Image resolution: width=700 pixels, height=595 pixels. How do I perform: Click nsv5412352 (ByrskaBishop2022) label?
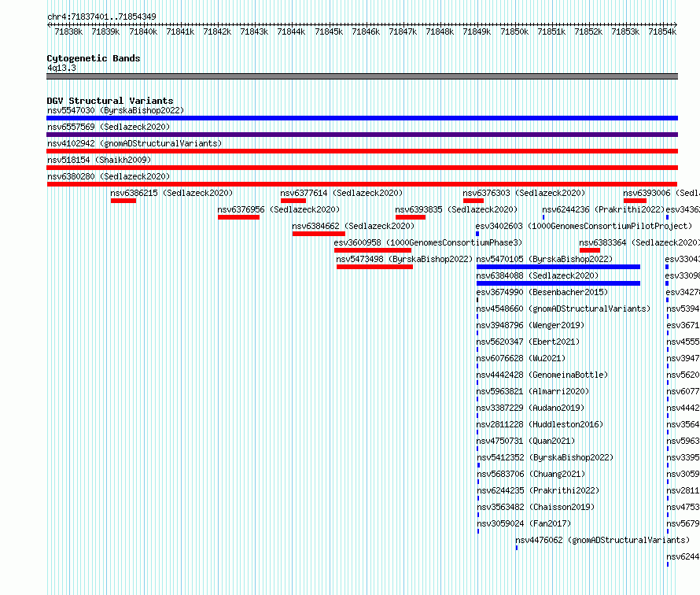coord(546,457)
